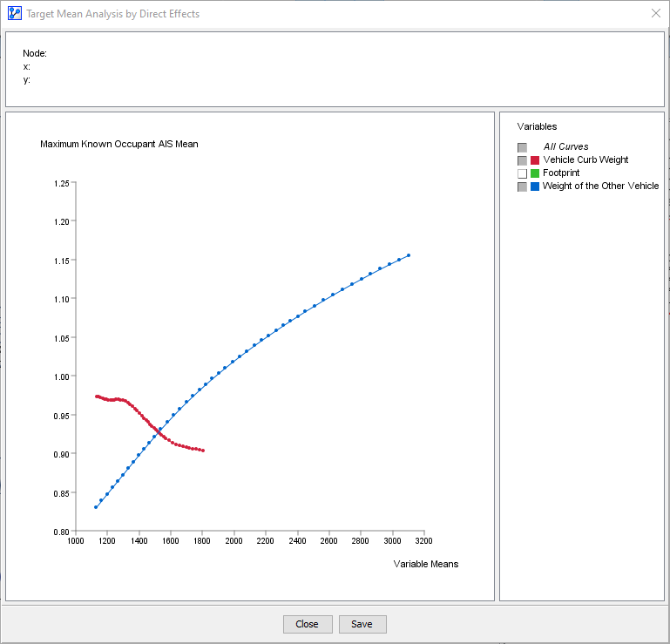
Task: Click the 2000 x-axis tick label
Action: [x=233, y=541]
